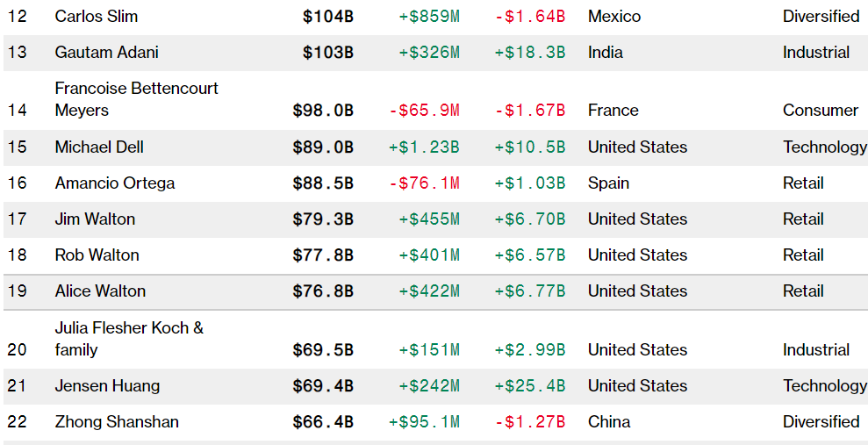Click the Mexico country cell
Image resolution: width=868 pixels, height=445 pixels.
point(614,17)
